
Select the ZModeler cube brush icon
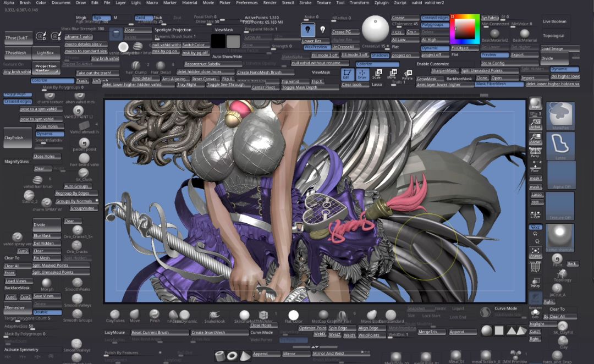pos(263,315)
